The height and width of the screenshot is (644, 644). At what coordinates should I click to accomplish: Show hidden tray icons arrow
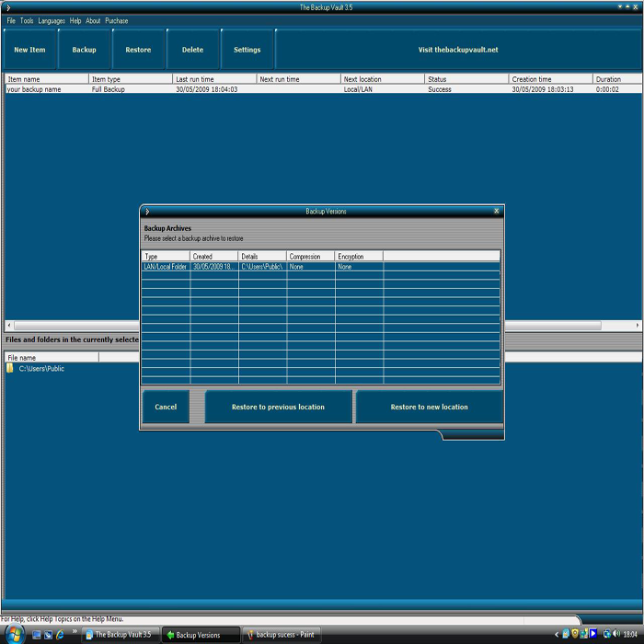[x=557, y=635]
